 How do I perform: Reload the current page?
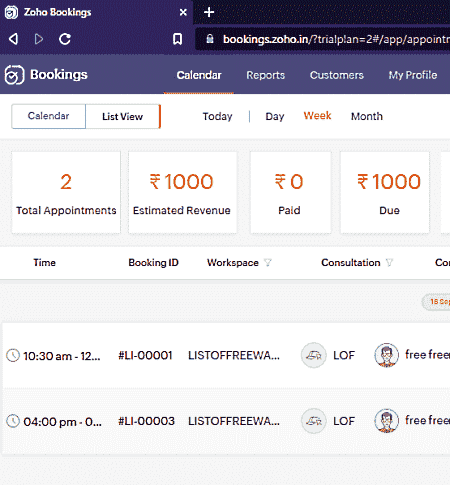click(65, 39)
